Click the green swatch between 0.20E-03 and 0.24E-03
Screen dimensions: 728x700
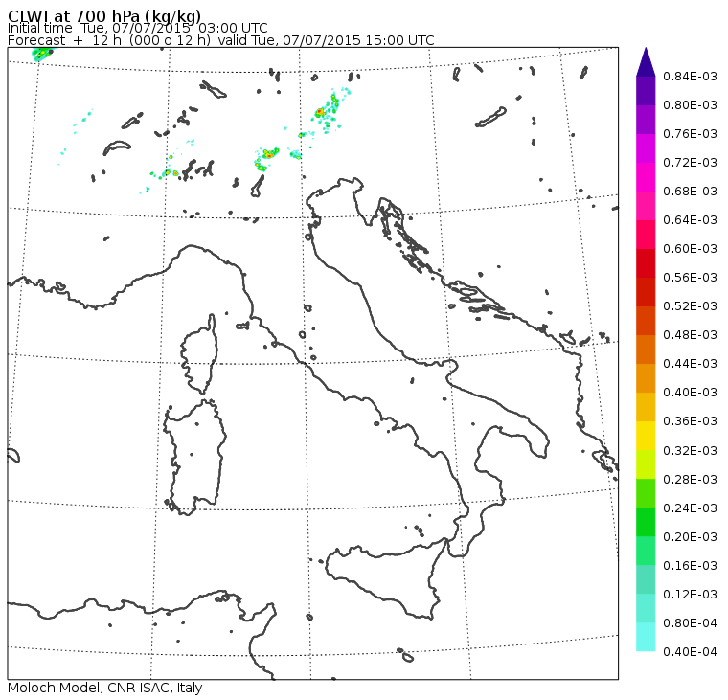click(x=646, y=523)
